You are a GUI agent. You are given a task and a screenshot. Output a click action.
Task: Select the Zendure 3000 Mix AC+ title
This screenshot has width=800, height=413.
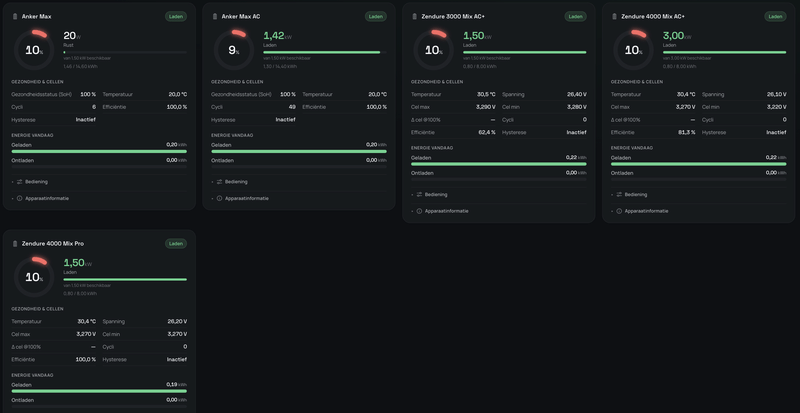pos(453,16)
